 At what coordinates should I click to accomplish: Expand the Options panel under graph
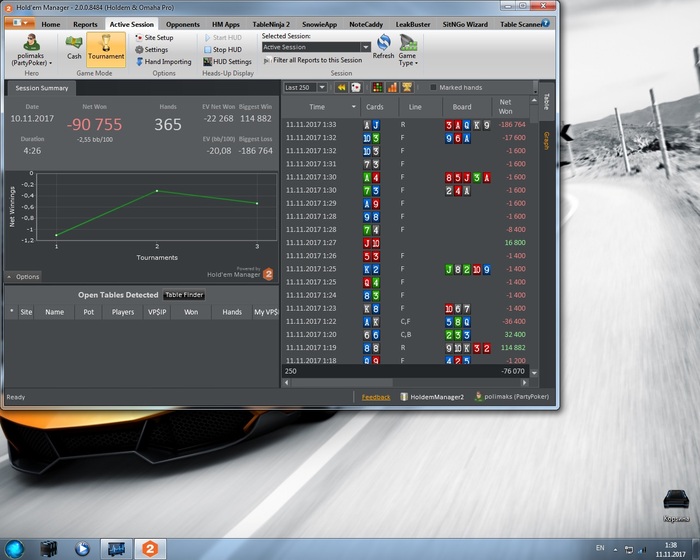pos(24,276)
